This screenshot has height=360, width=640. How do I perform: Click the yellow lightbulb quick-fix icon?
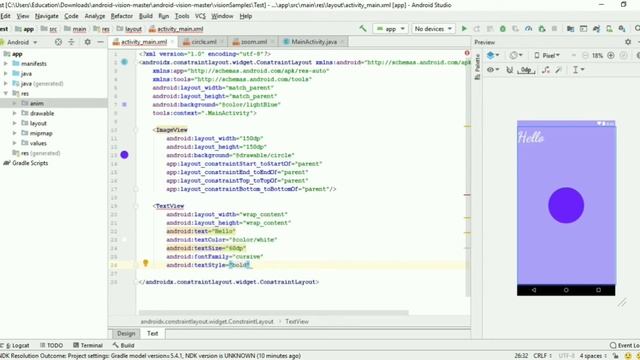[146, 263]
